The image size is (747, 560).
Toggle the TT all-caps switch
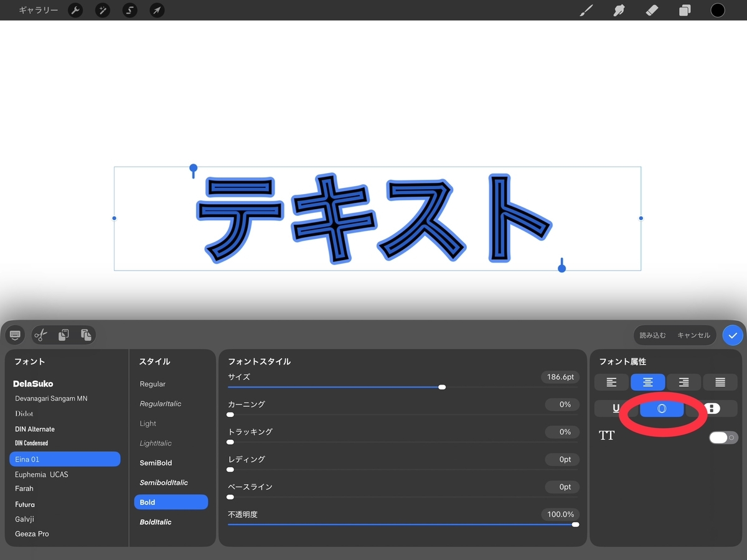tap(723, 437)
